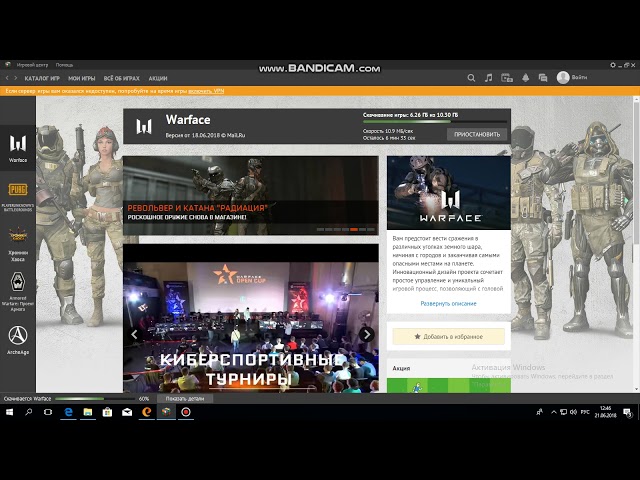Open the Windows Action Center notifications

(x=627, y=413)
